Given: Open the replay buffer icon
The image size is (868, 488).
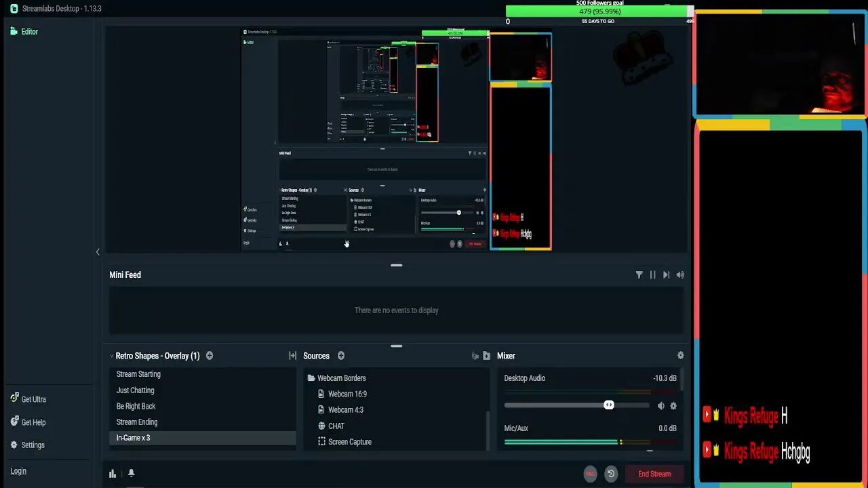Looking at the screenshot, I should pos(611,474).
